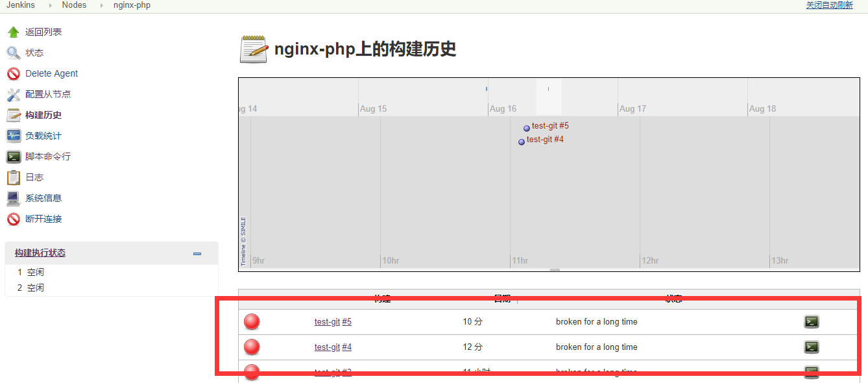Open console output icon for test-git #4 row
The width and height of the screenshot is (868, 383).
(811, 347)
